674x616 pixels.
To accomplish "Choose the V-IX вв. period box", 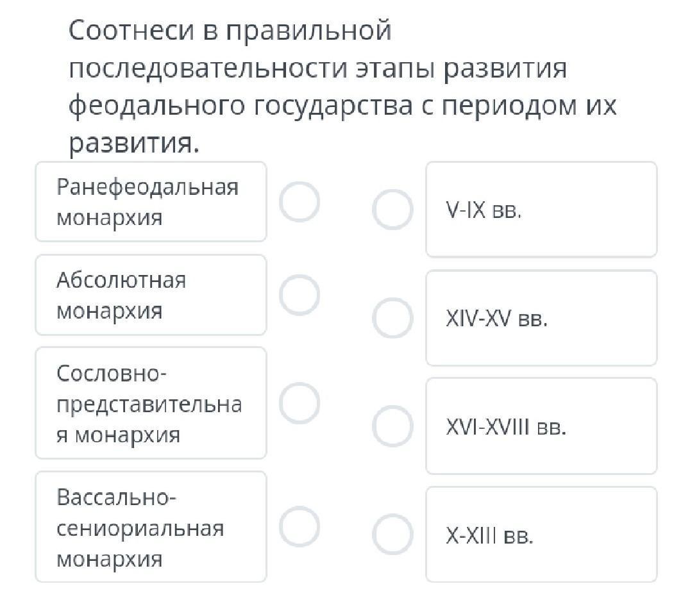I will [541, 210].
